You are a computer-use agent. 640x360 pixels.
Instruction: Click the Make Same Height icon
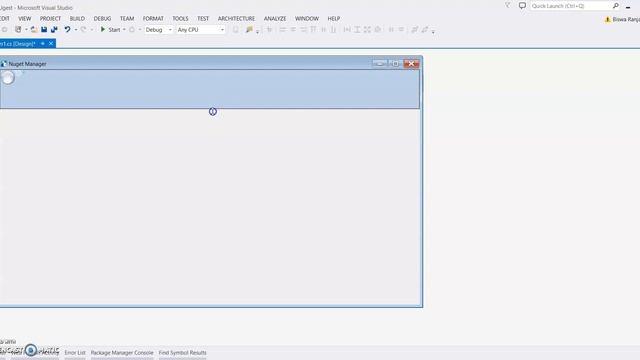tap(357, 29)
